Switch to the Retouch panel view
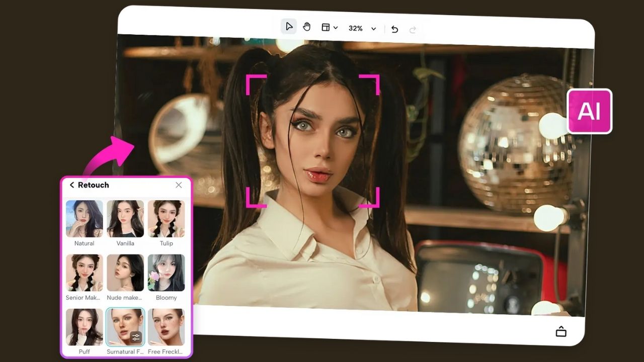644x362 pixels. click(94, 185)
